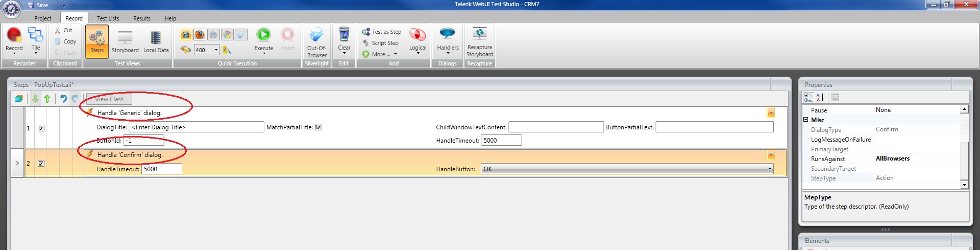This screenshot has width=980, height=250.
Task: Click the row selector arrow for step 2
Action: click(17, 163)
